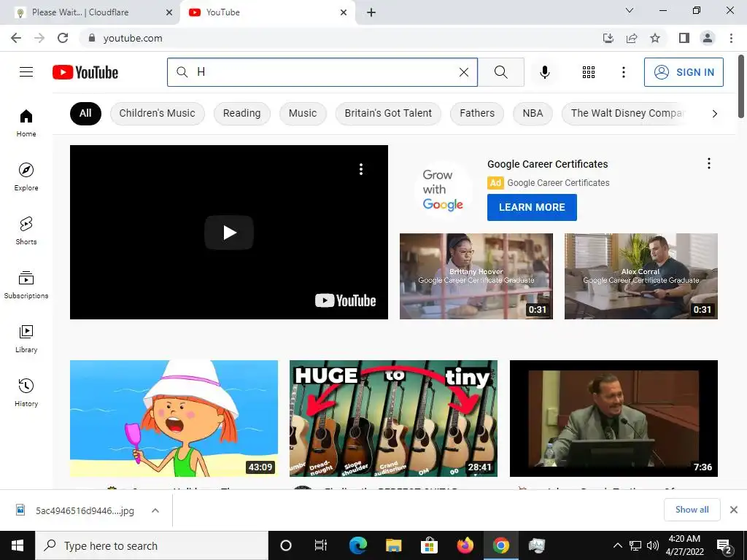Click the magnifier search button
The height and width of the screenshot is (560, 747).
pos(500,72)
